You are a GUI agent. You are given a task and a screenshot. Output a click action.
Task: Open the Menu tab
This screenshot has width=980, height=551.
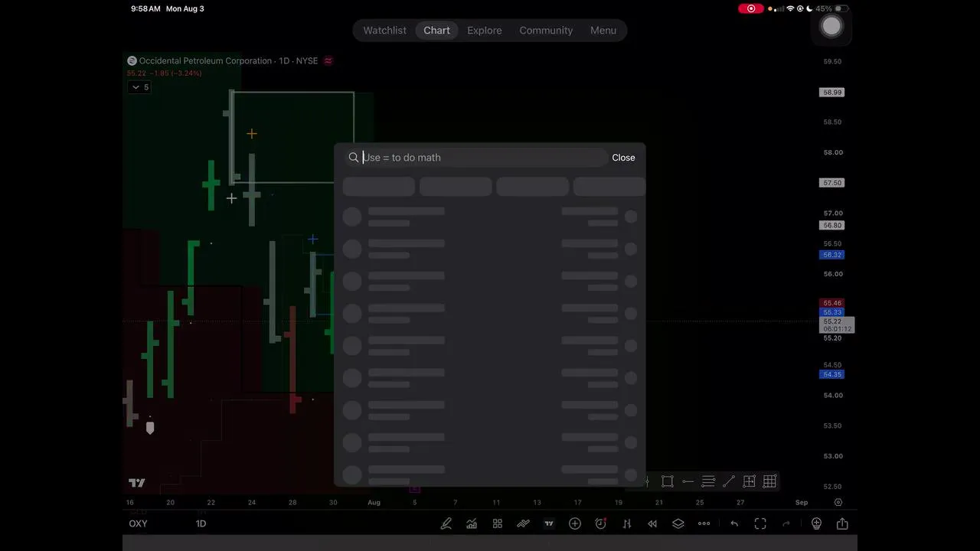coord(603,31)
